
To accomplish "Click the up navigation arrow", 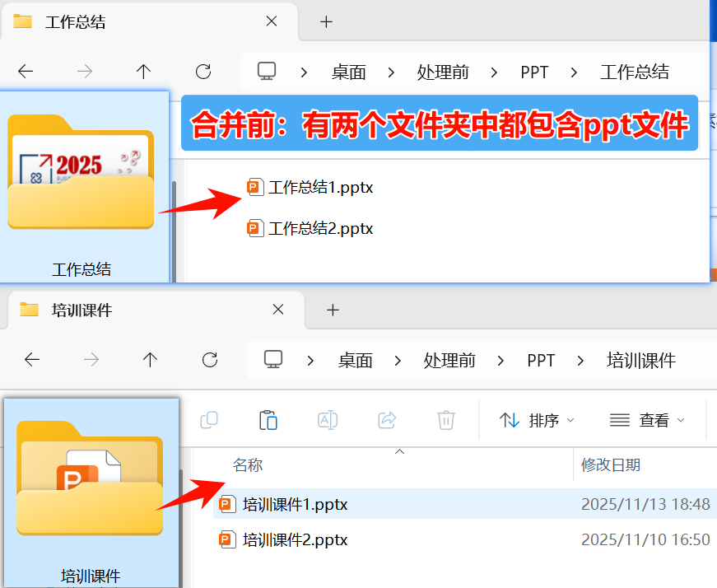I will [x=142, y=72].
